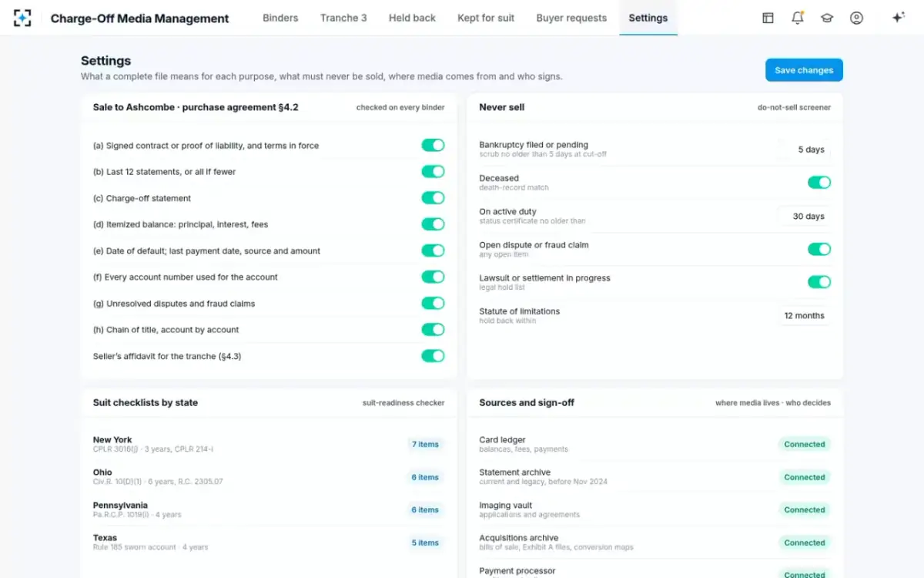Click 'Sources and sign-off' heading
The image size is (924, 578).
tap(527, 402)
